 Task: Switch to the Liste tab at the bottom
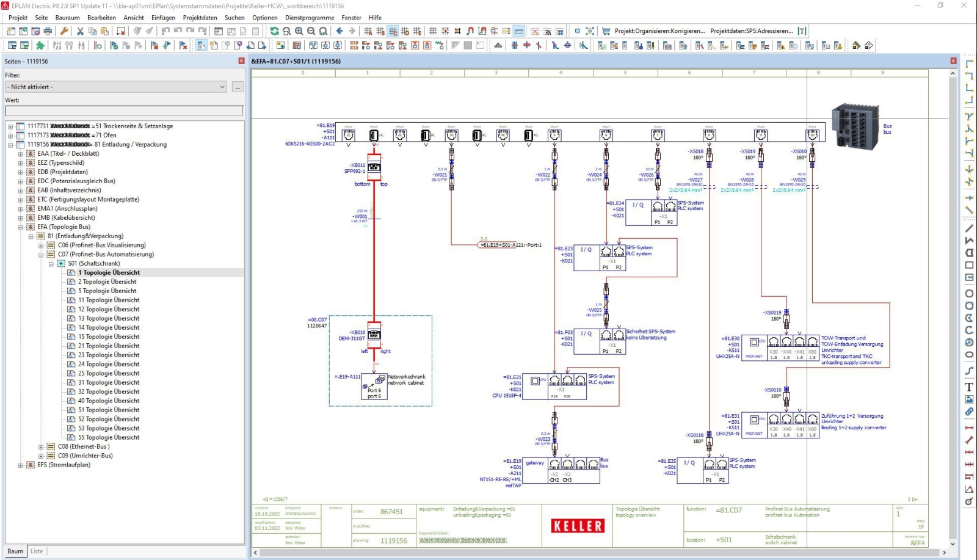pyautogui.click(x=37, y=551)
